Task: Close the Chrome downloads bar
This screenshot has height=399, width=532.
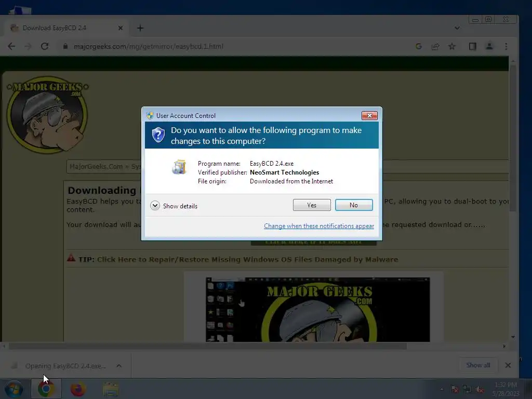Action: pyautogui.click(x=508, y=365)
